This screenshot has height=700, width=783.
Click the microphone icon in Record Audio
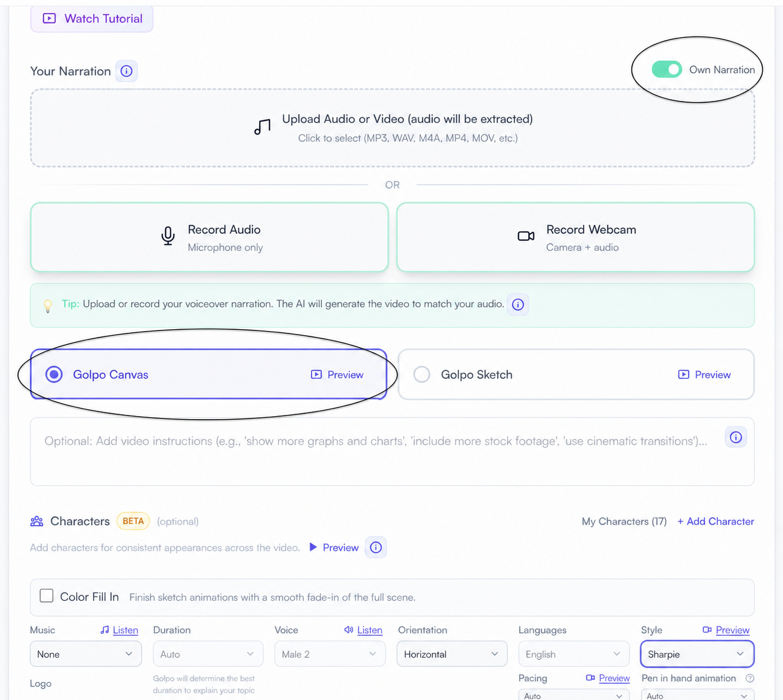click(x=168, y=236)
